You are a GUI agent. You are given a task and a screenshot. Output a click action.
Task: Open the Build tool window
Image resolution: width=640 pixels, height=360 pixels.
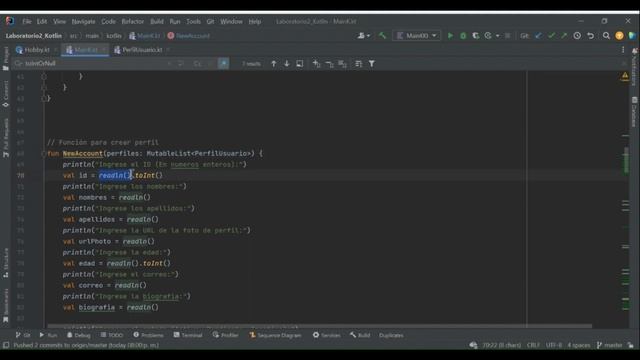360,335
